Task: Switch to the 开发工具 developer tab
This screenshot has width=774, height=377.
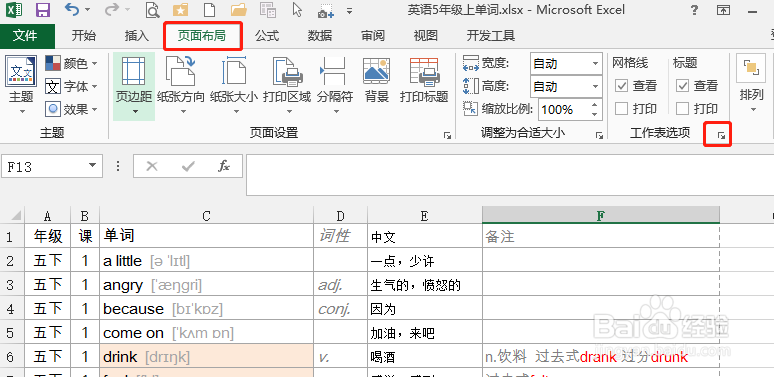Action: click(x=491, y=36)
